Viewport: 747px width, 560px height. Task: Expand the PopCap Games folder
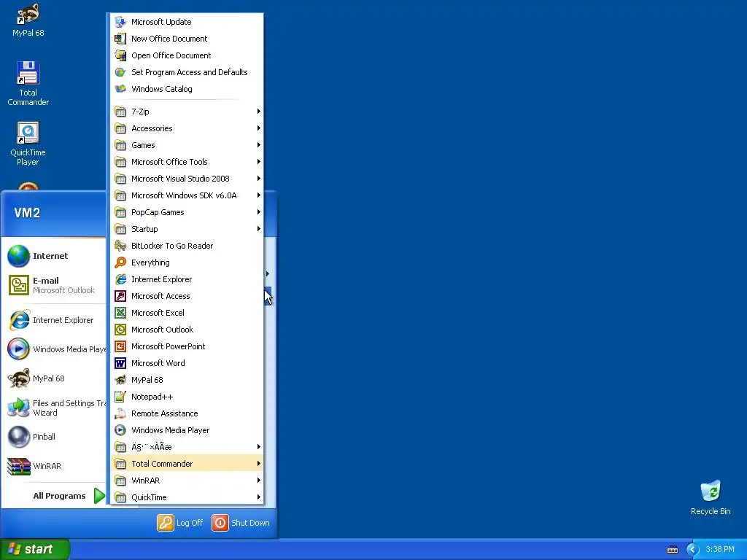(x=187, y=212)
